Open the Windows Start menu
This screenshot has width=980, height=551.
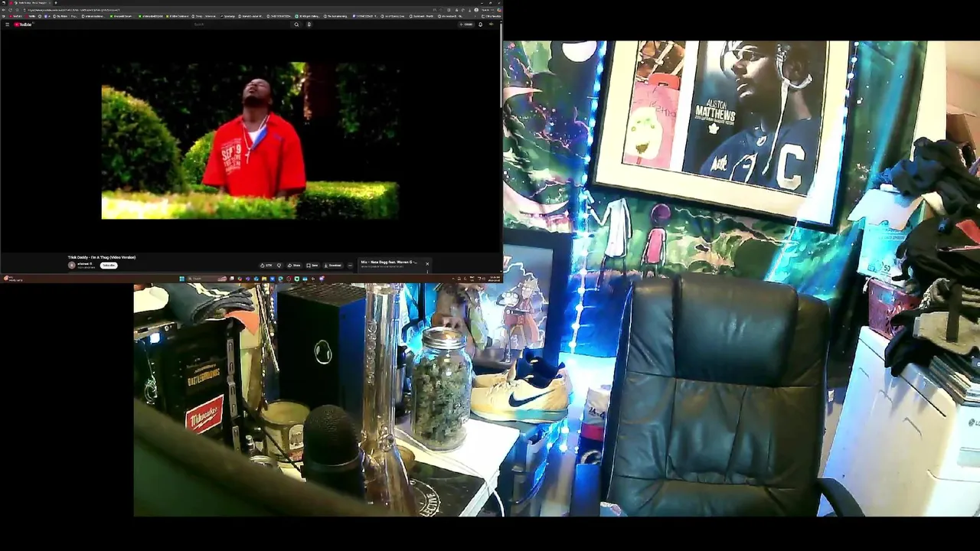[x=181, y=279]
